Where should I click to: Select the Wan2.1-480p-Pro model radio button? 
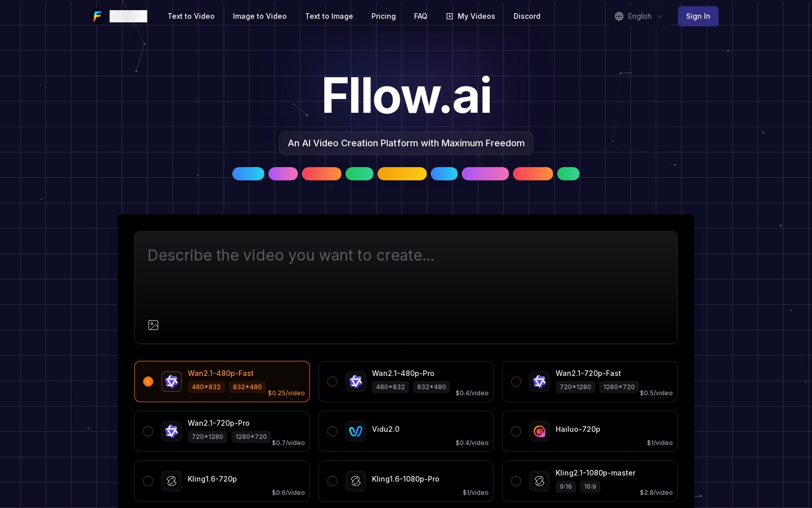click(332, 381)
